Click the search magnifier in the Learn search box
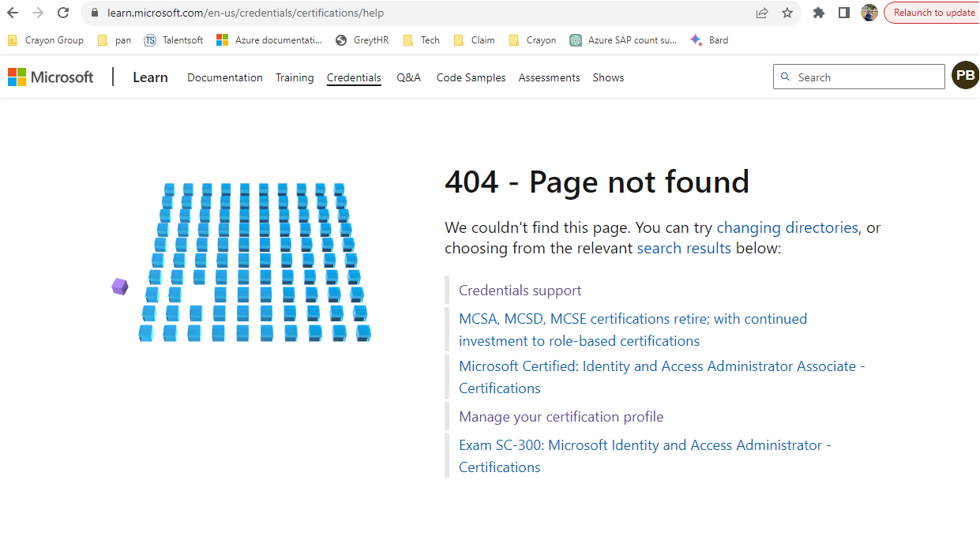Viewport: 980px width, 540px height. [x=785, y=76]
